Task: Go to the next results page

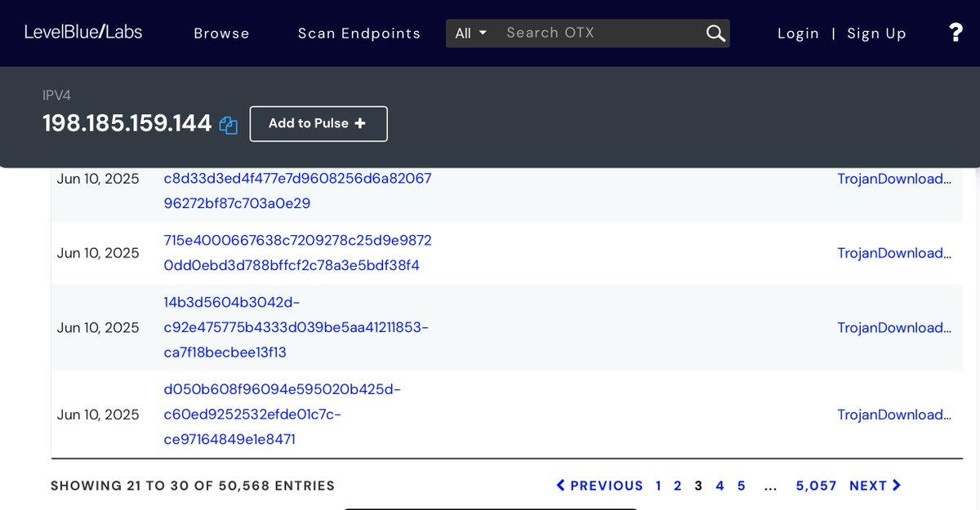Action: 875,486
